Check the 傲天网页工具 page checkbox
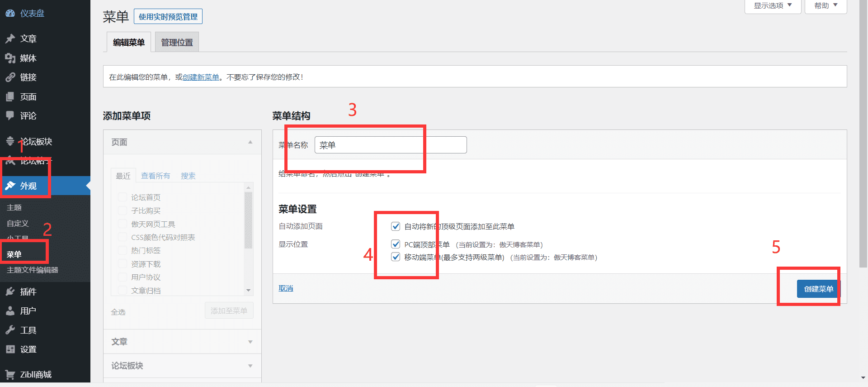Image resolution: width=868 pixels, height=387 pixels. (x=122, y=224)
